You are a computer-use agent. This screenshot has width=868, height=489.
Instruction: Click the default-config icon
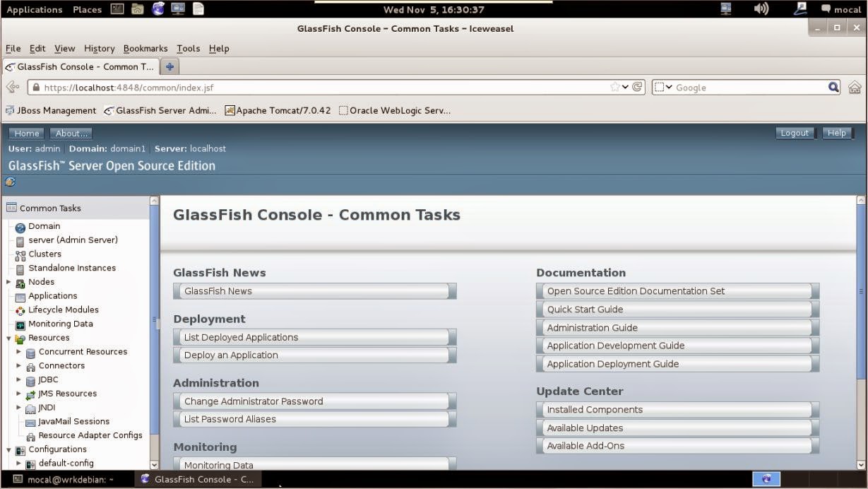30,464
